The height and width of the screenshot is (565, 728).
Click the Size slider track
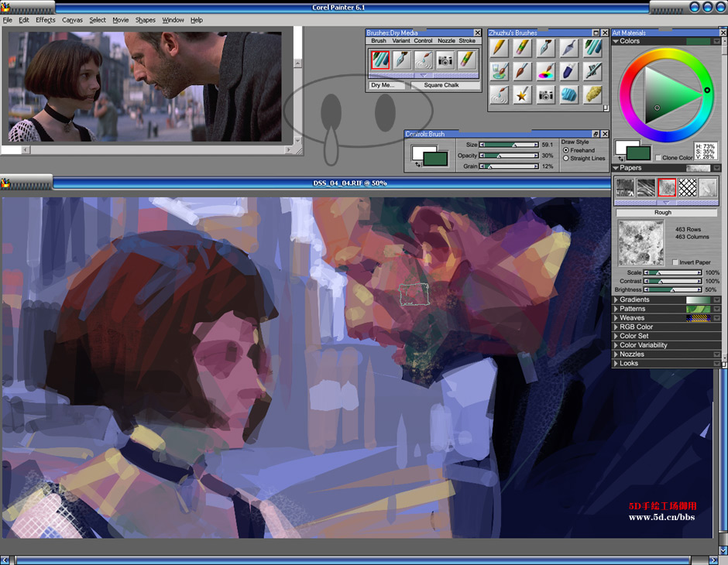(509, 145)
